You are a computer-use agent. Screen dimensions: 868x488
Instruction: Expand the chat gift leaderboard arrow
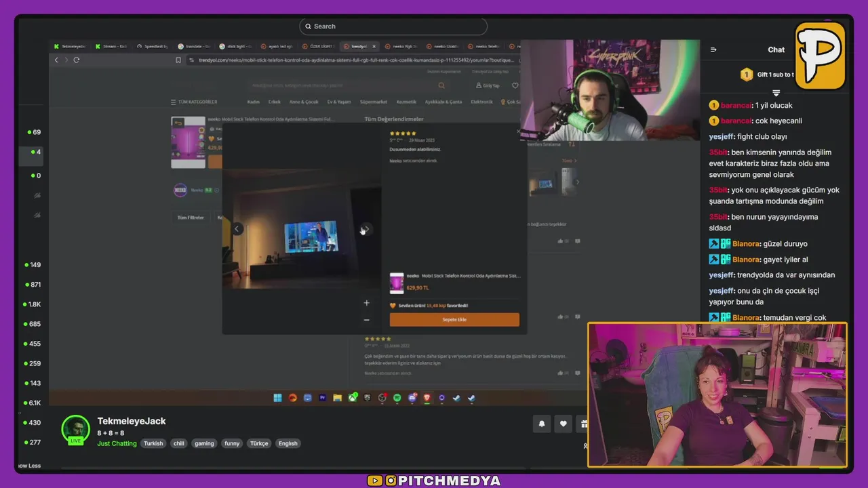click(776, 93)
